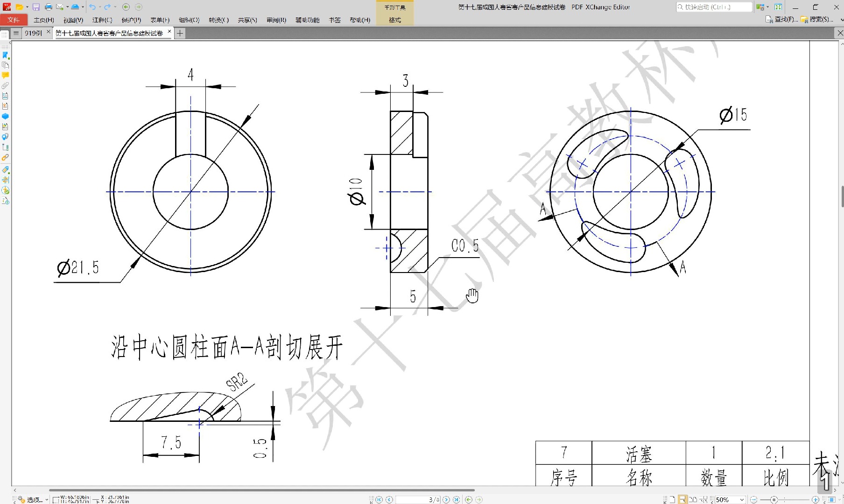Open the Bookmarks pane in the sidebar

click(x=6, y=55)
